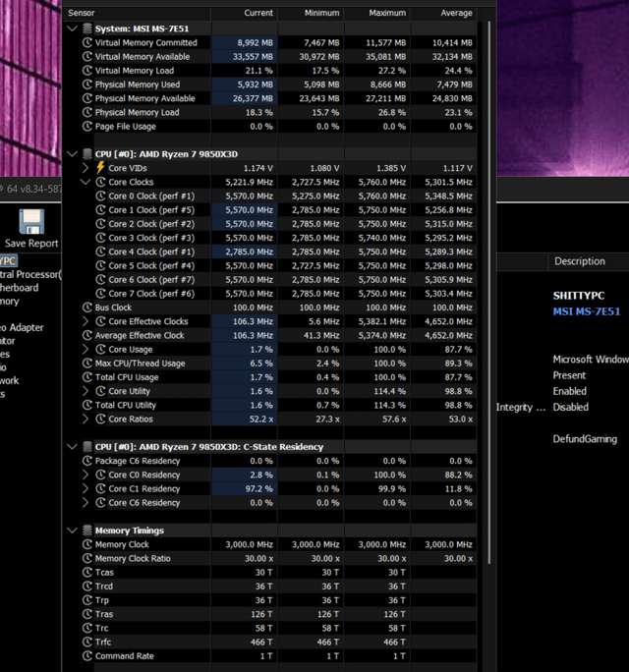
Task: Click the blue MSI MS-7E51 link text
Action: pos(586,311)
